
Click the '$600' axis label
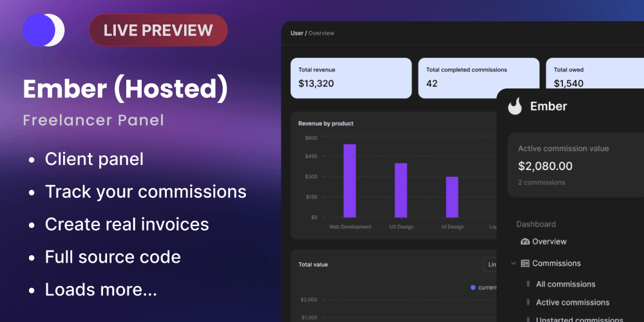pos(311,138)
